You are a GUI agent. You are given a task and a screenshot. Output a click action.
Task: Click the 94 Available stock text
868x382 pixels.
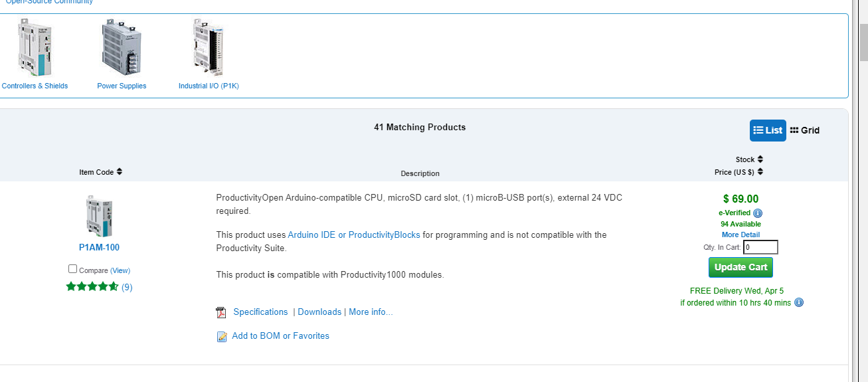[x=740, y=224]
